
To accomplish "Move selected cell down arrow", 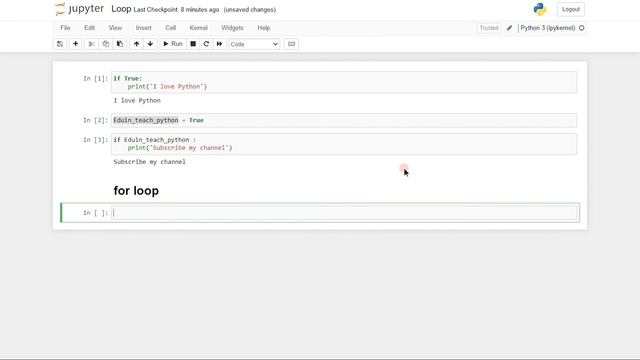I will pos(150,44).
